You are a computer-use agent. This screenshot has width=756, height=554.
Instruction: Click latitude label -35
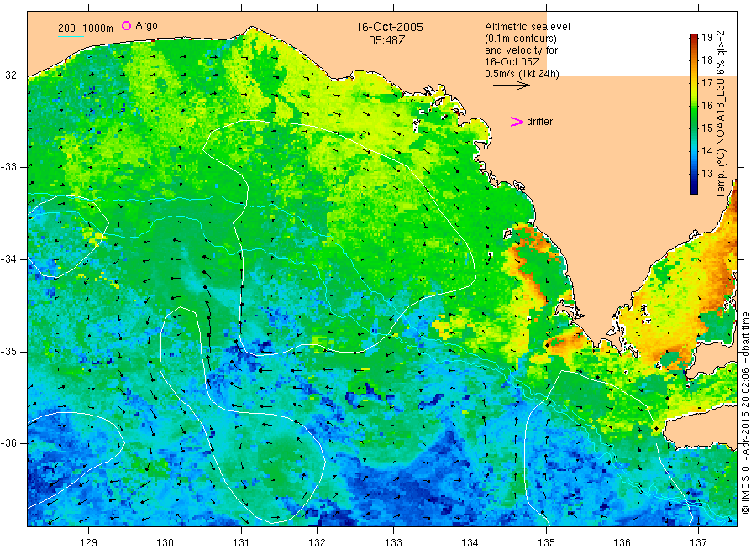[8, 351]
